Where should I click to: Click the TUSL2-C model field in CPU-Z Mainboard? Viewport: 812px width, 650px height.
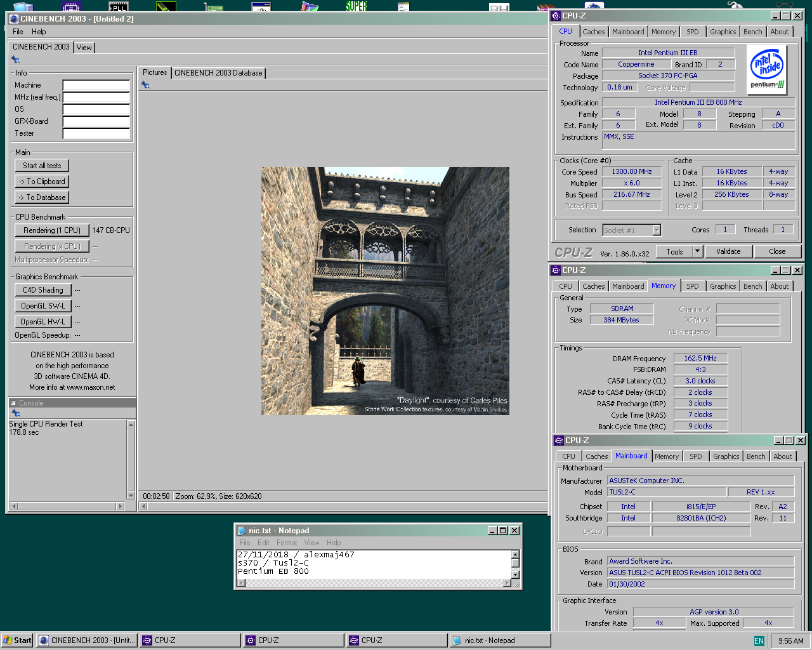tap(667, 492)
